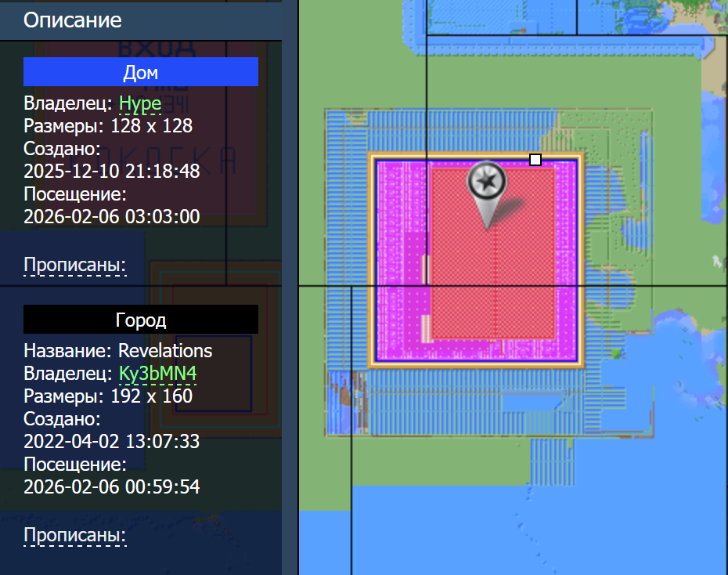This screenshot has width=728, height=575.
Task: Open the Описание panel header
Action: tap(72, 20)
